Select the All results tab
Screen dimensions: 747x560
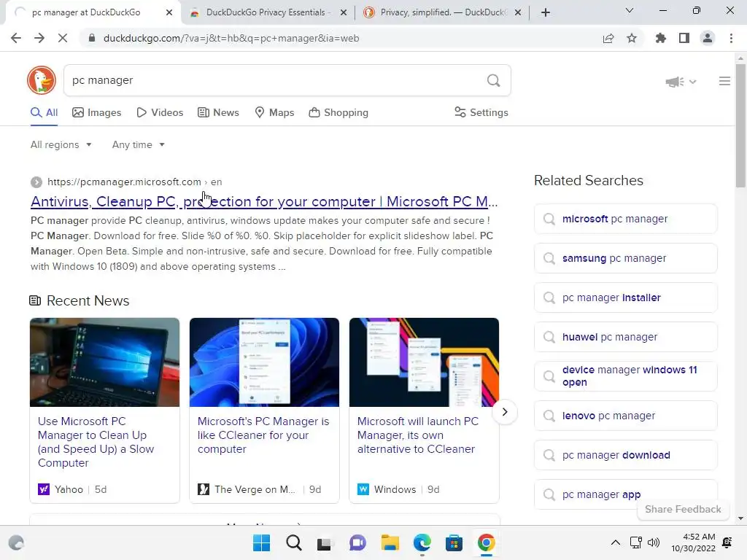click(x=44, y=113)
